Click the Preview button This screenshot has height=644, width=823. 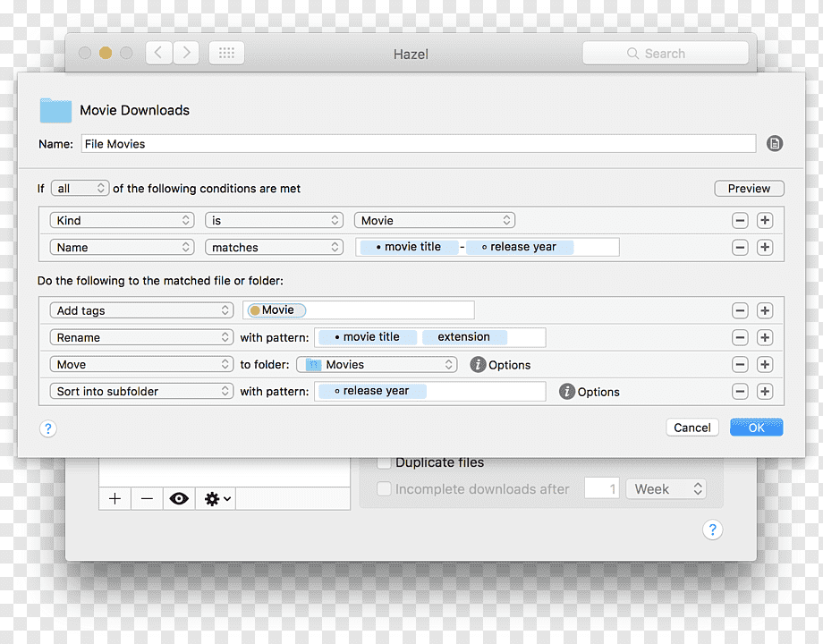[x=749, y=189]
